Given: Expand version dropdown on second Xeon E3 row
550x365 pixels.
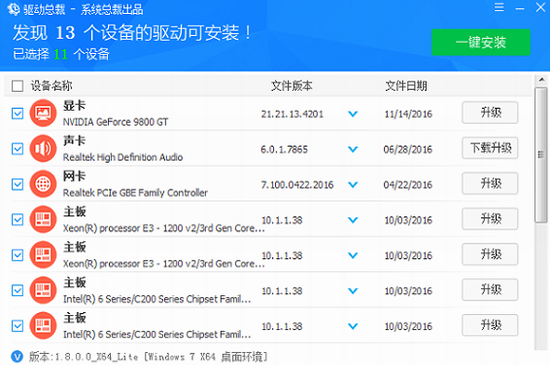Looking at the screenshot, I should [x=353, y=256].
